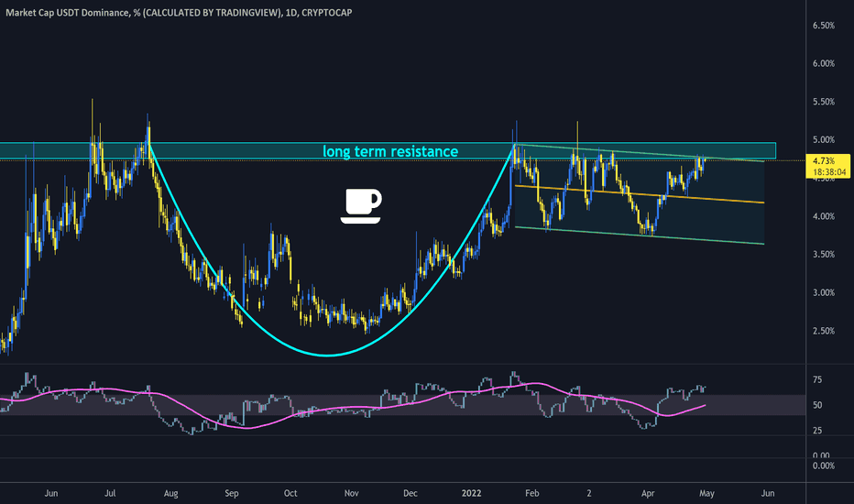Click the Feb label on time axis

tap(532, 493)
